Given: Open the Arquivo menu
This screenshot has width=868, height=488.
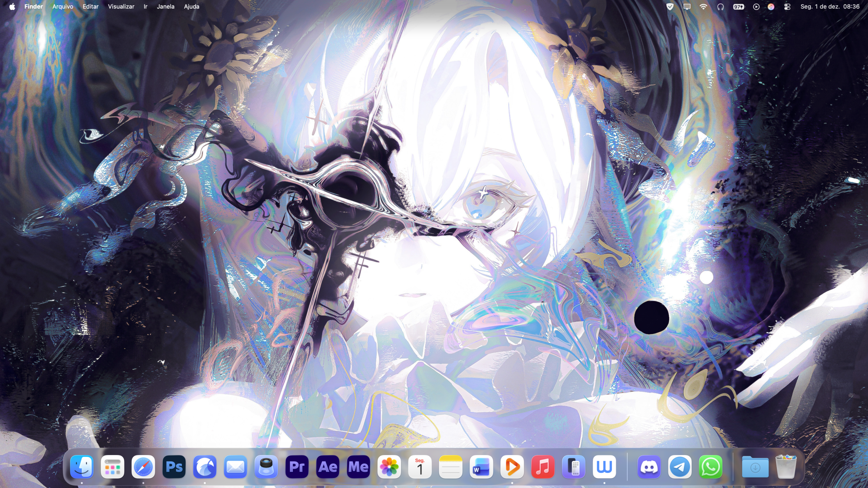Looking at the screenshot, I should pos(62,7).
